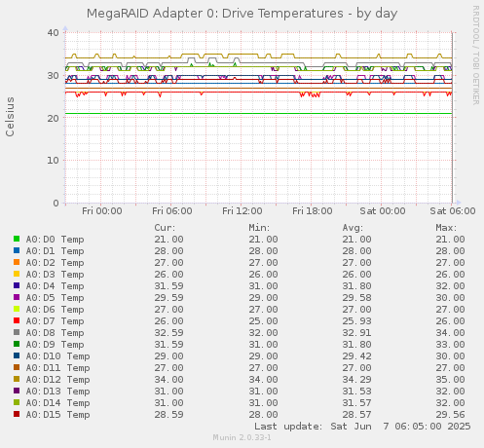Click the A0:D6 Temp lime legend swatch
Screen dimensions: 484x448
pos(17,309)
